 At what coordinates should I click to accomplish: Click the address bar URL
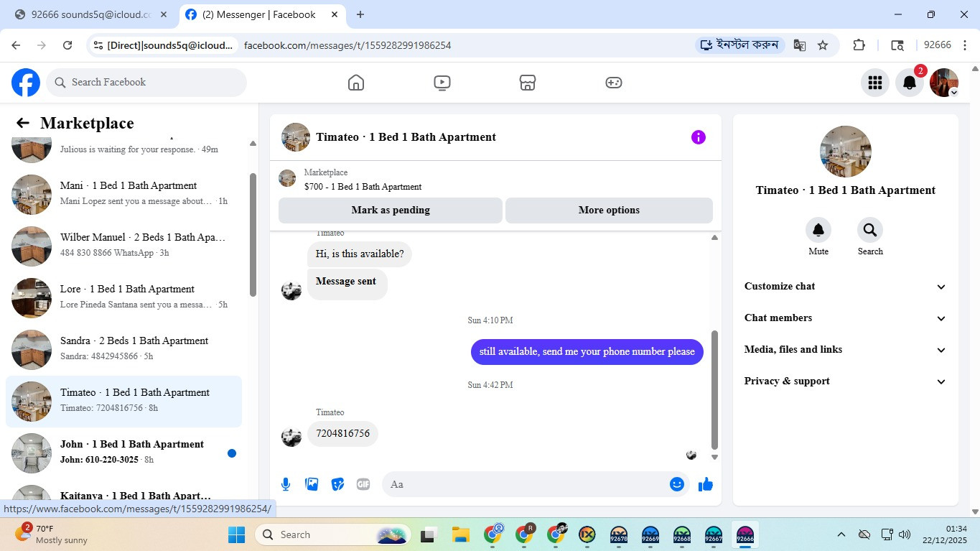(x=347, y=45)
